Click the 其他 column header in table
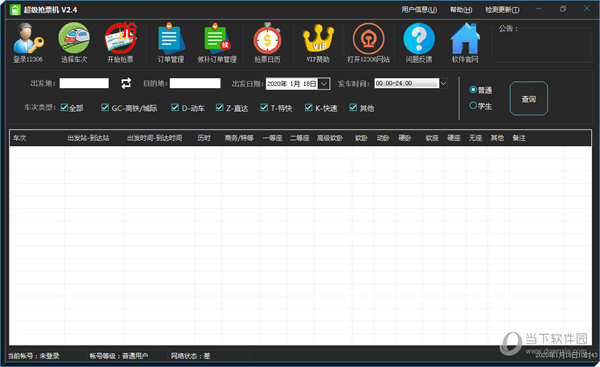The width and height of the screenshot is (600, 367). coord(497,138)
